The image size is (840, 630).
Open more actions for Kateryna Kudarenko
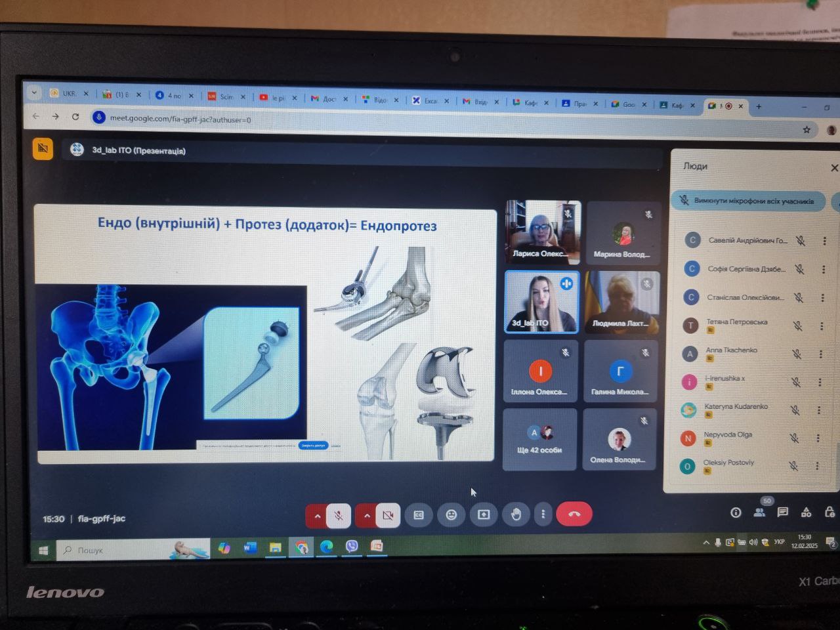pos(819,410)
